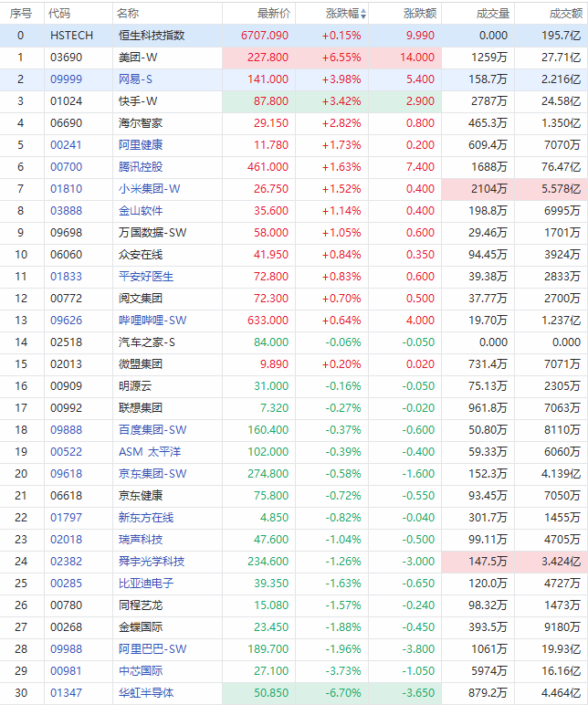Open 网易-S stock name
Screen dimensions: 588x705
[x=135, y=79]
